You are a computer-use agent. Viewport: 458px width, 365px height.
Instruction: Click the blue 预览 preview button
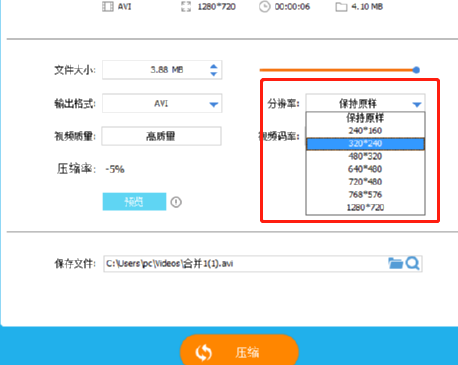coord(134,201)
